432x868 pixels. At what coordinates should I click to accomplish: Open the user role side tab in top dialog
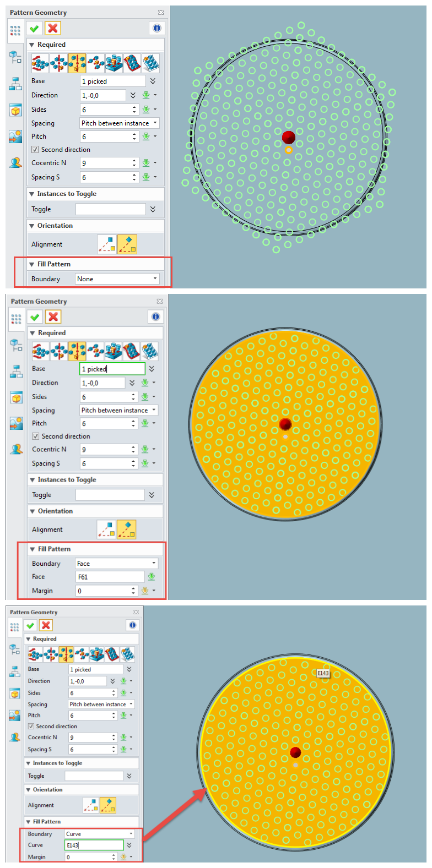15,162
